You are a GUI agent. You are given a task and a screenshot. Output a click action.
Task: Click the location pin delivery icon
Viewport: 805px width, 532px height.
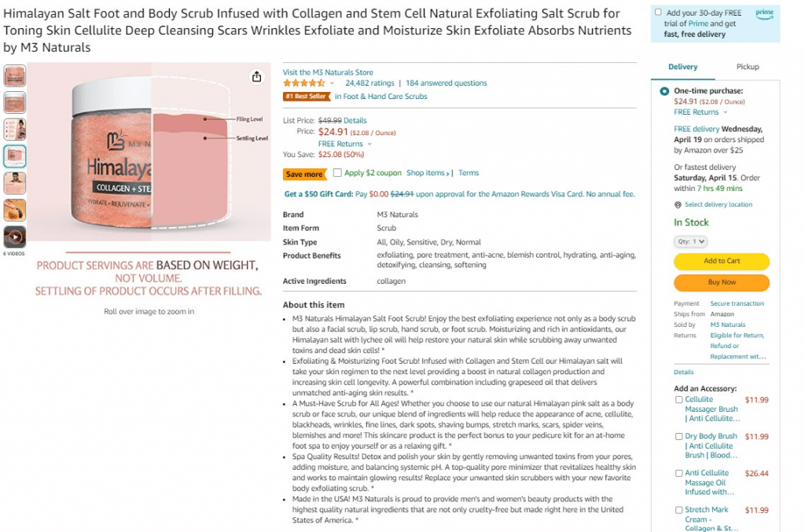click(x=678, y=204)
